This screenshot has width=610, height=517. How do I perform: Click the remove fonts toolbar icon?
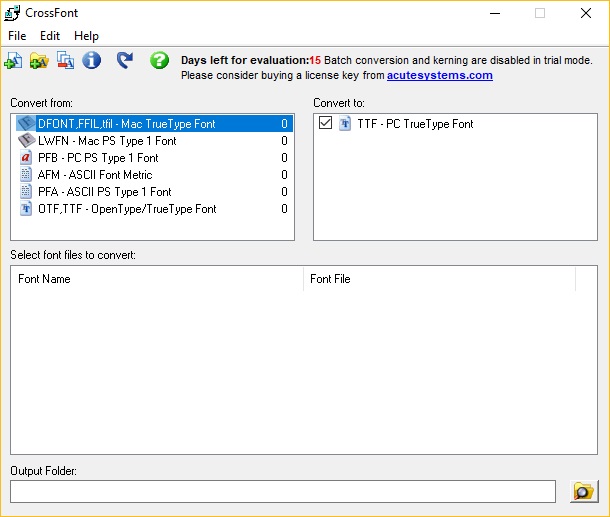(65, 61)
